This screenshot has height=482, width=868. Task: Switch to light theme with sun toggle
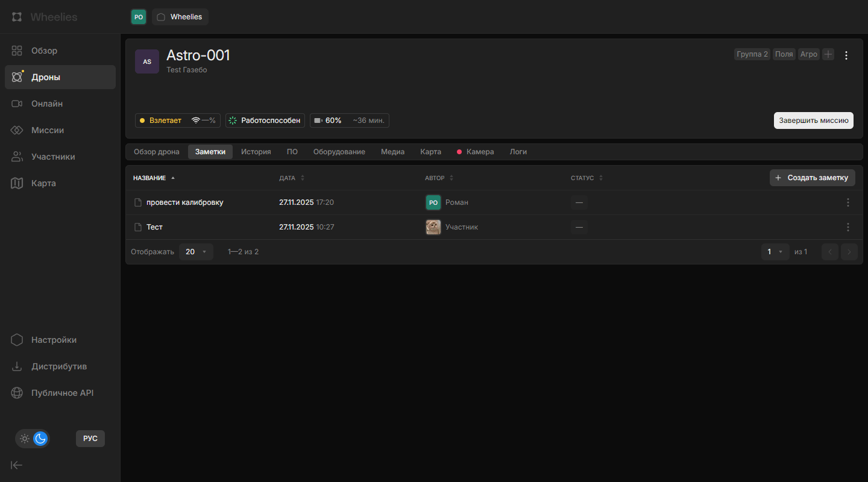tap(25, 439)
